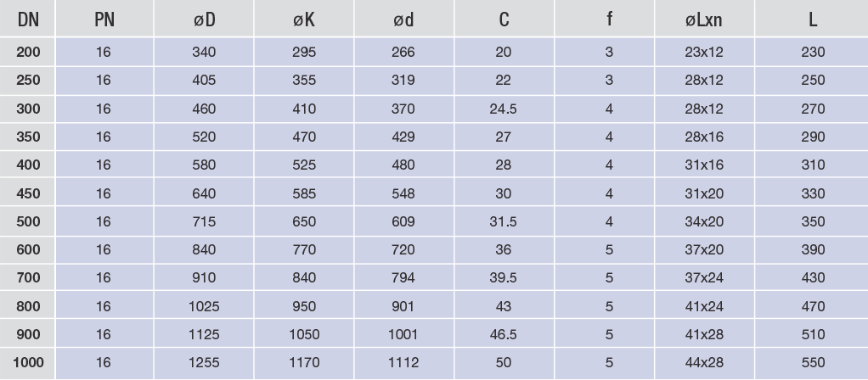Select the 24.5 thickness cell
The image size is (868, 380).
click(x=504, y=109)
